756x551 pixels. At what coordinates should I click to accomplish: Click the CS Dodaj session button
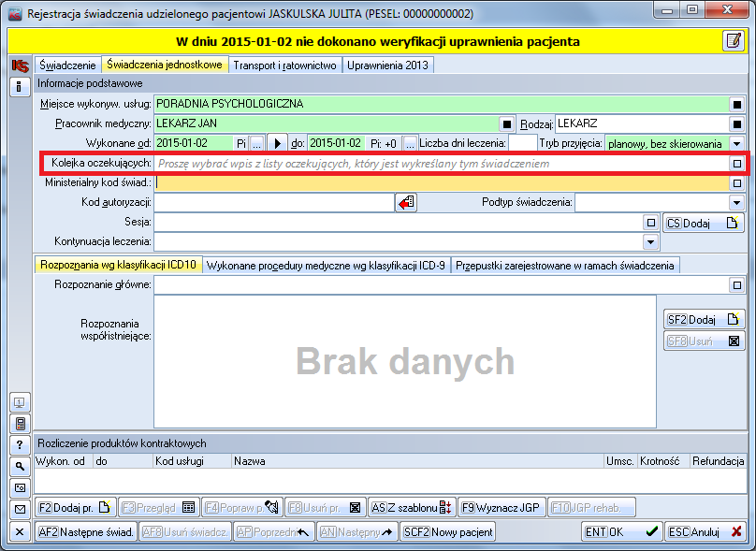click(704, 224)
